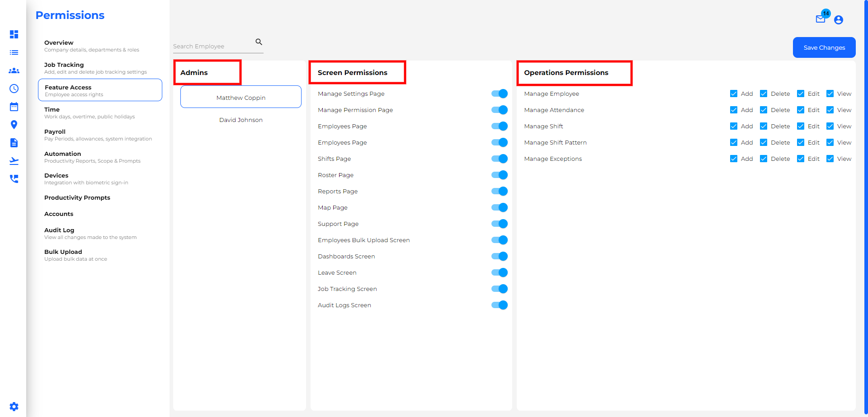Disable the Manage Settings Page toggle
This screenshot has width=868, height=417.
pyautogui.click(x=499, y=94)
